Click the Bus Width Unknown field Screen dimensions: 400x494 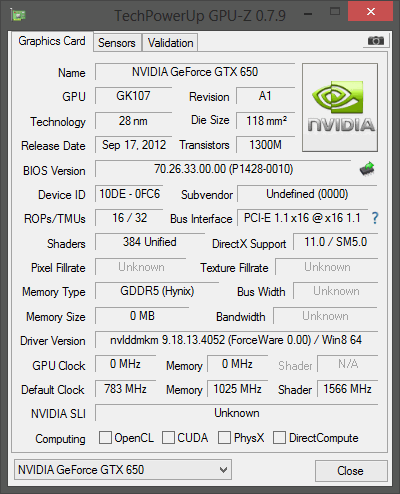336,291
